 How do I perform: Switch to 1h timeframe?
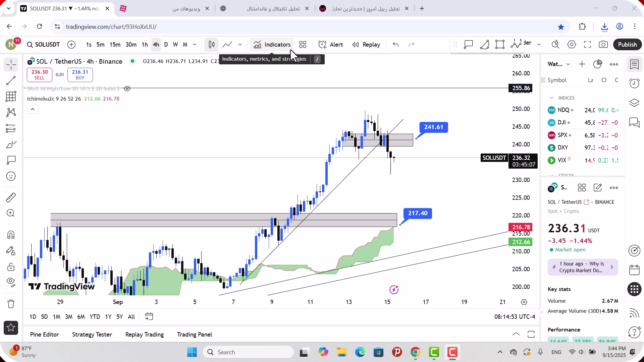[145, 45]
